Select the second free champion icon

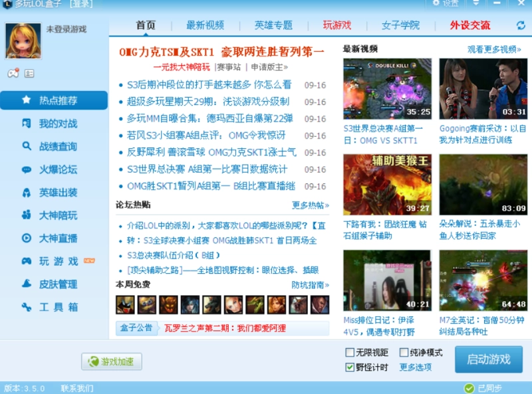(147, 304)
